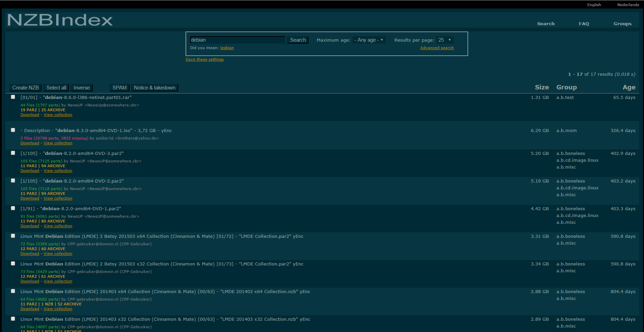
Task: Open the Groups page
Action: [x=623, y=24]
